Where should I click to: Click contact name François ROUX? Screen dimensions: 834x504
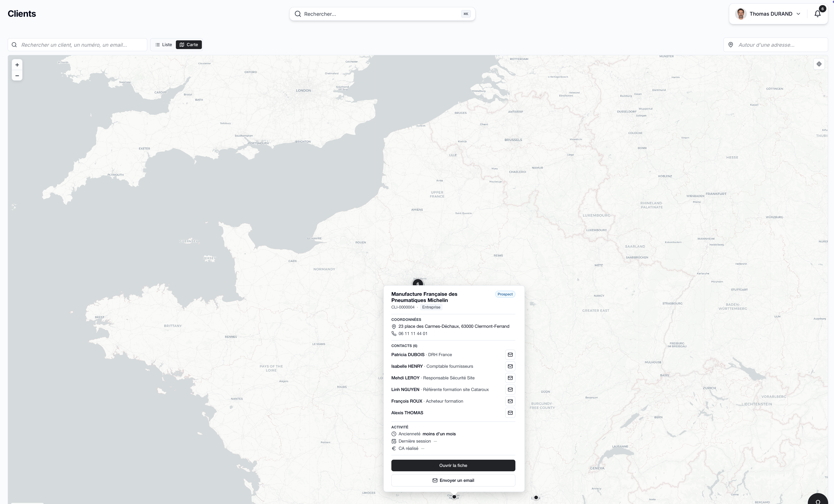point(406,401)
